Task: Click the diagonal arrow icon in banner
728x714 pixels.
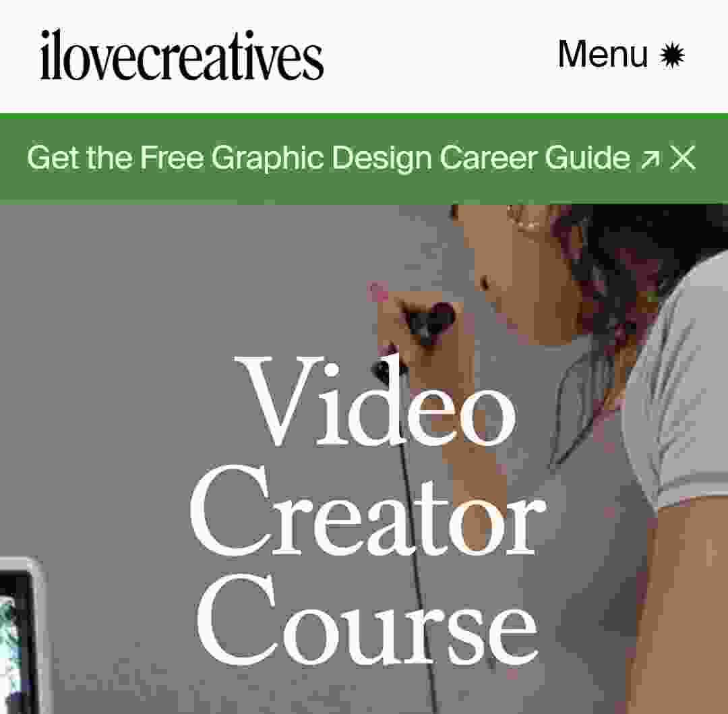Action: 650,160
